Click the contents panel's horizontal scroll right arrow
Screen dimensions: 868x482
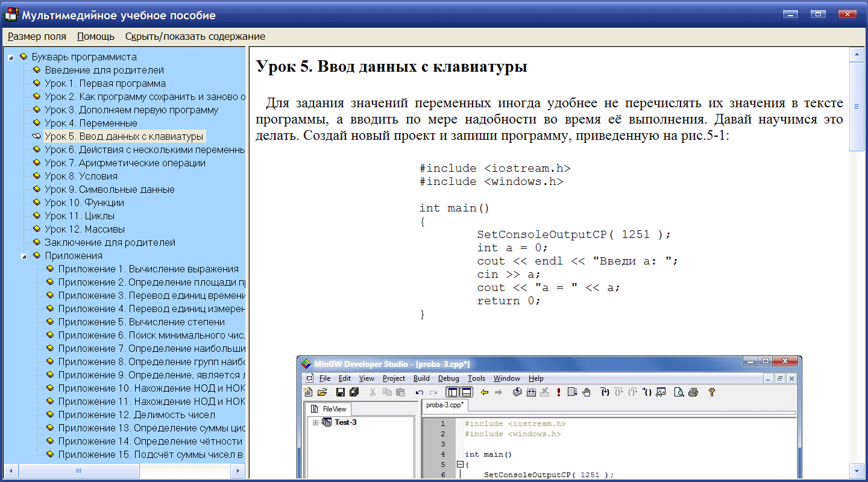(239, 471)
